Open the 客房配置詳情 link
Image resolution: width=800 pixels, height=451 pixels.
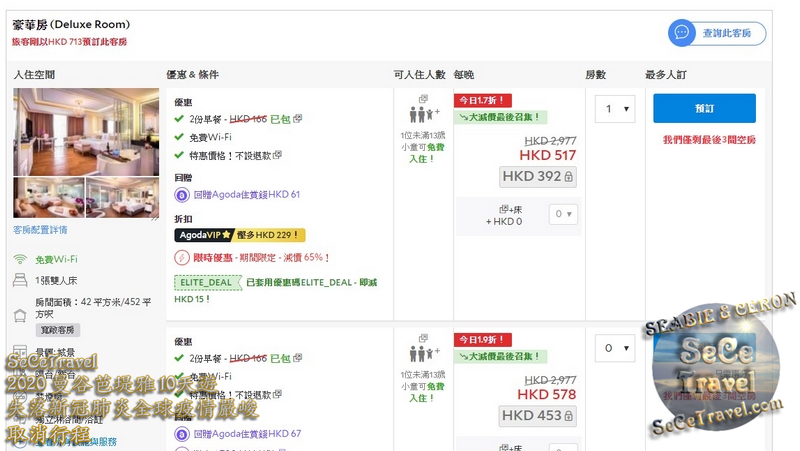tap(40, 230)
